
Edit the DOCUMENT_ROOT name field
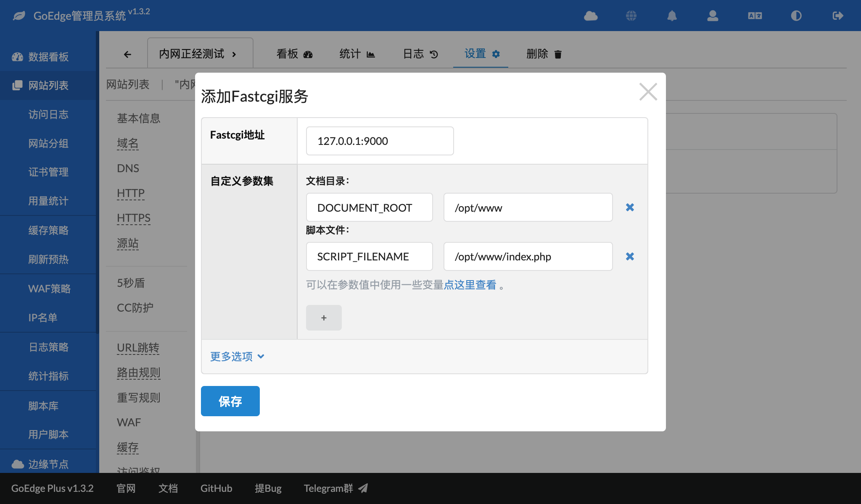coord(369,207)
